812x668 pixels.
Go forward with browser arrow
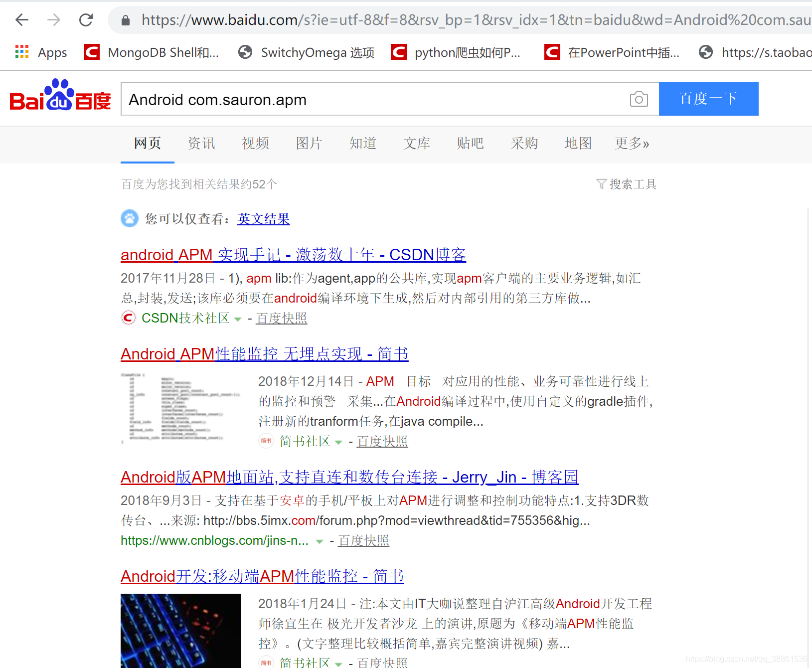(54, 20)
